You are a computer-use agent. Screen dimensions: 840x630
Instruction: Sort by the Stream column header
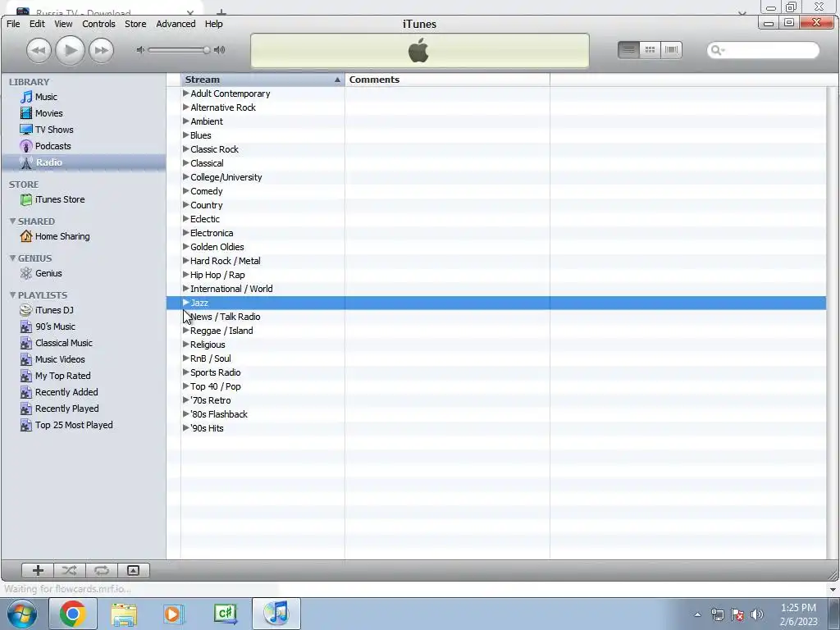(x=262, y=80)
